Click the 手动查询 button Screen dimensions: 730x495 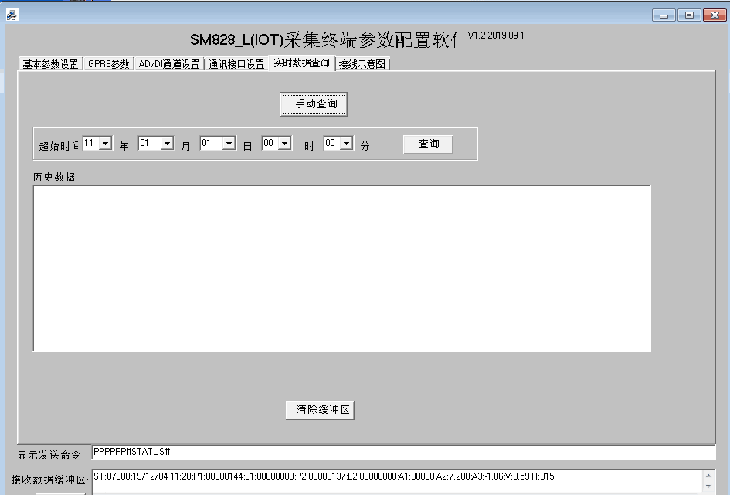(314, 104)
